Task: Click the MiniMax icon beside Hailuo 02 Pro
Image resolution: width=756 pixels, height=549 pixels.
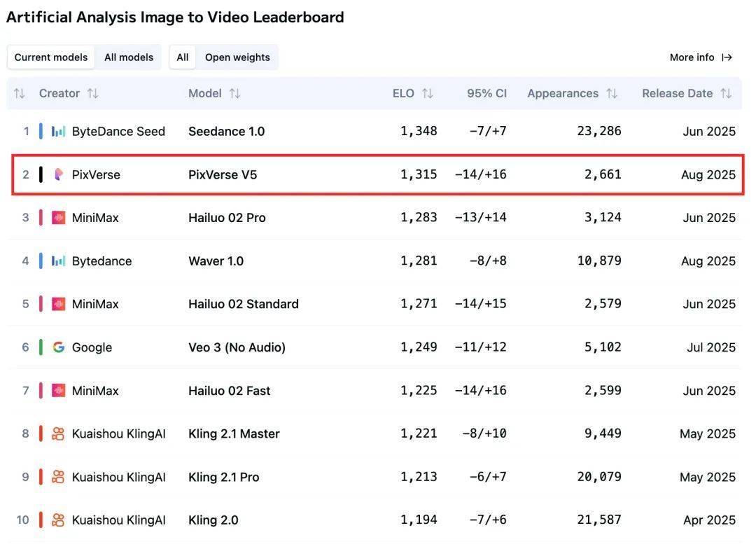Action: point(58,218)
